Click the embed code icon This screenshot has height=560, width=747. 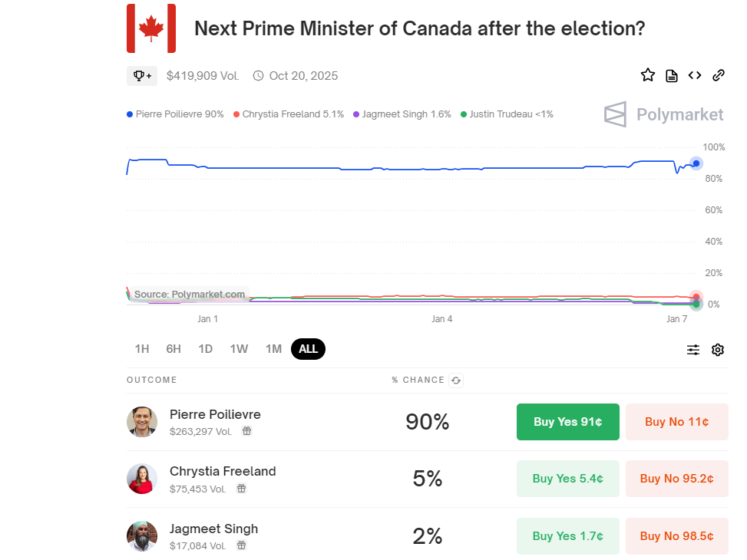click(695, 75)
